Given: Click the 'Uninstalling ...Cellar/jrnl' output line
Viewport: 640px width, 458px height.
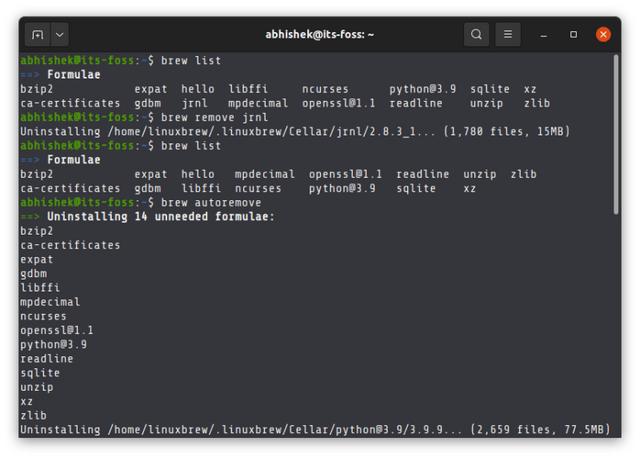Looking at the screenshot, I should click(294, 131).
